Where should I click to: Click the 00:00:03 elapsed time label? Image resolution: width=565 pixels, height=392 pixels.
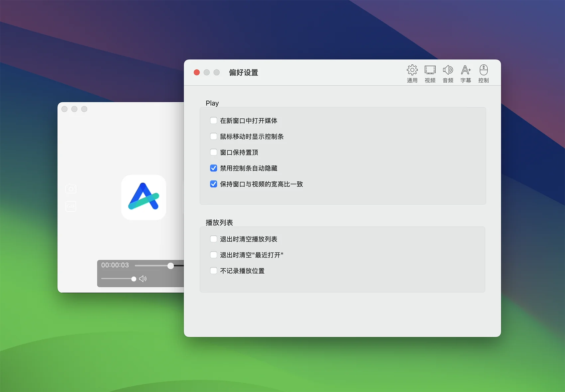pyautogui.click(x=115, y=265)
